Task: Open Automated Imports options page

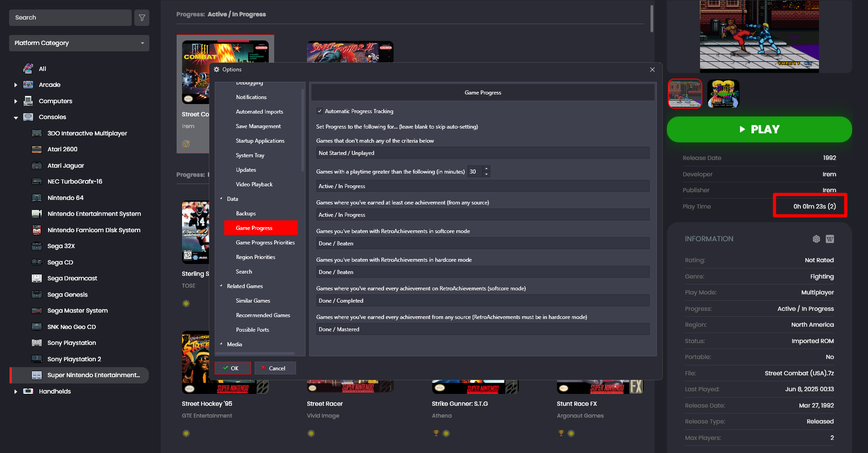Action: click(259, 112)
